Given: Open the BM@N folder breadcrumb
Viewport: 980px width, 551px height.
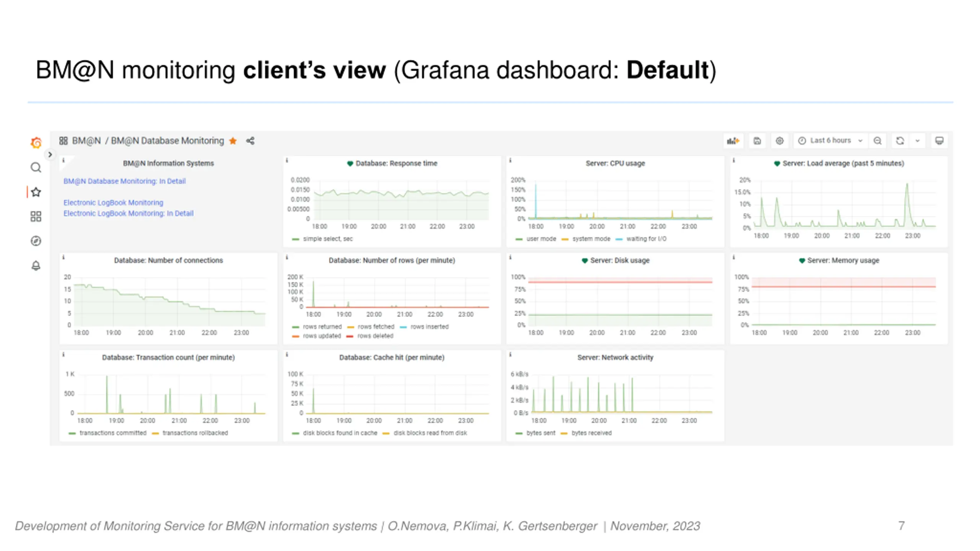Looking at the screenshot, I should coord(87,141).
